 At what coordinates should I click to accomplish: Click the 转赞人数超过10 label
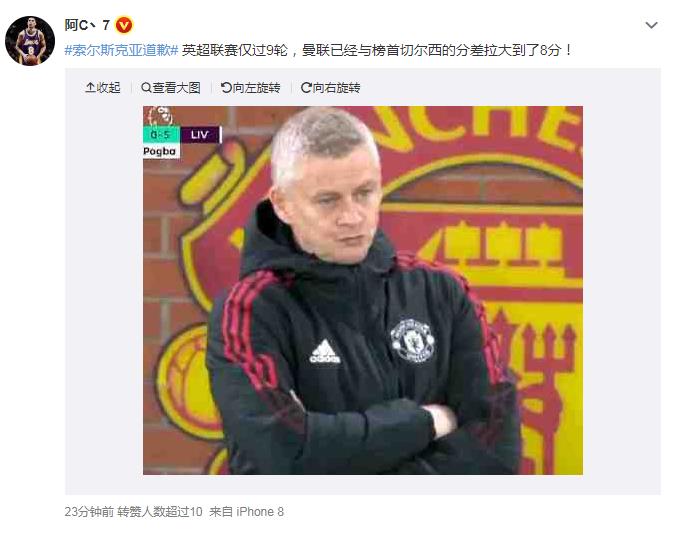[160, 512]
